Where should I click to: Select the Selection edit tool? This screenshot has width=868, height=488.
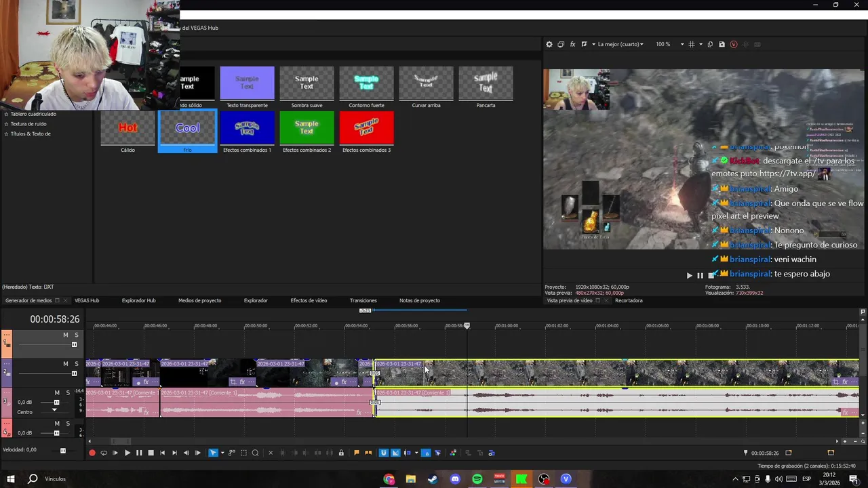(243, 453)
